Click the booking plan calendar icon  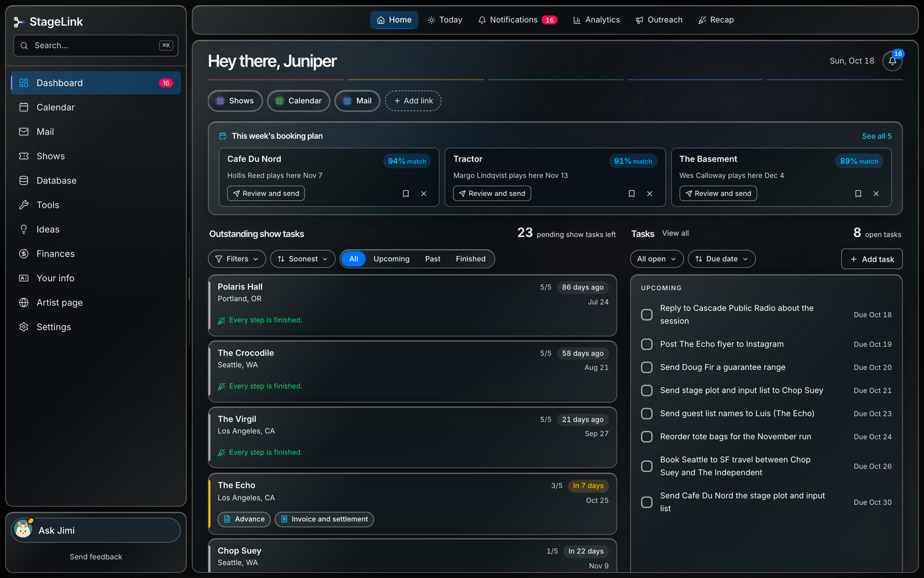click(222, 136)
